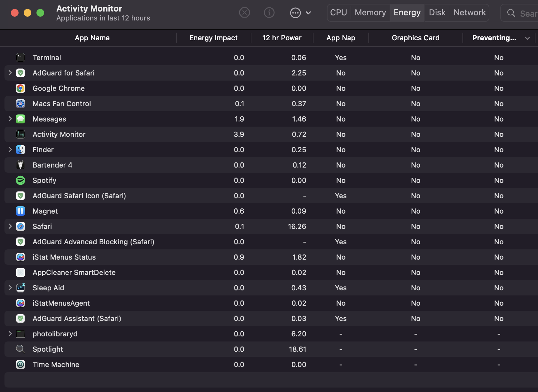Switch to the Memory tab
This screenshot has height=392, width=538.
click(370, 13)
